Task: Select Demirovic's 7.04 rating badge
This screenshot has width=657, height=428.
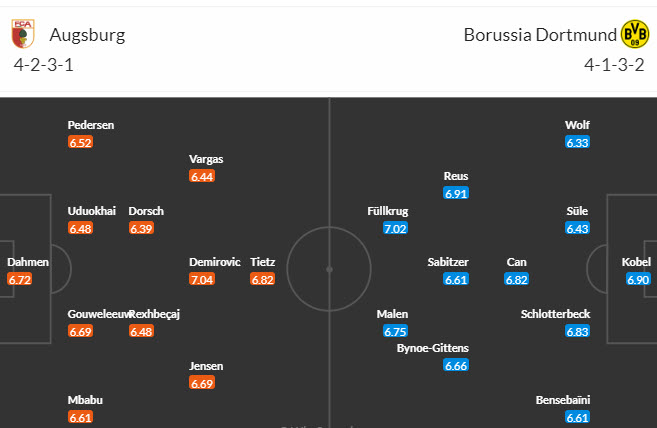Action: (202, 280)
